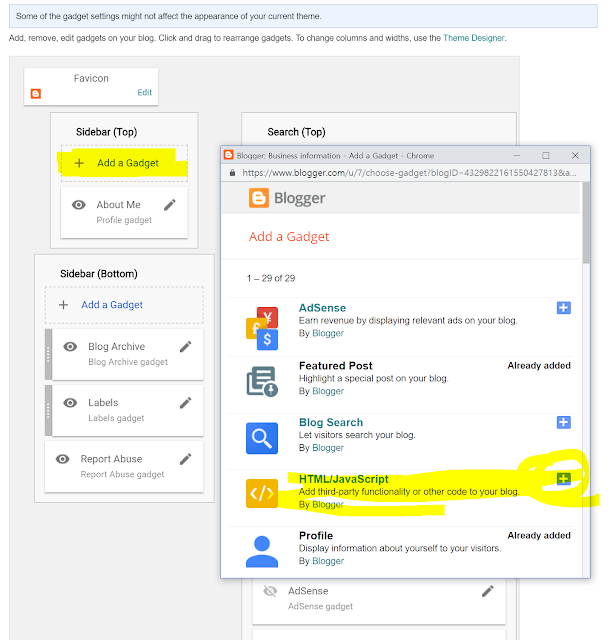610x640 pixels.
Task: Click the Search (Top) section heading
Action: (x=296, y=132)
